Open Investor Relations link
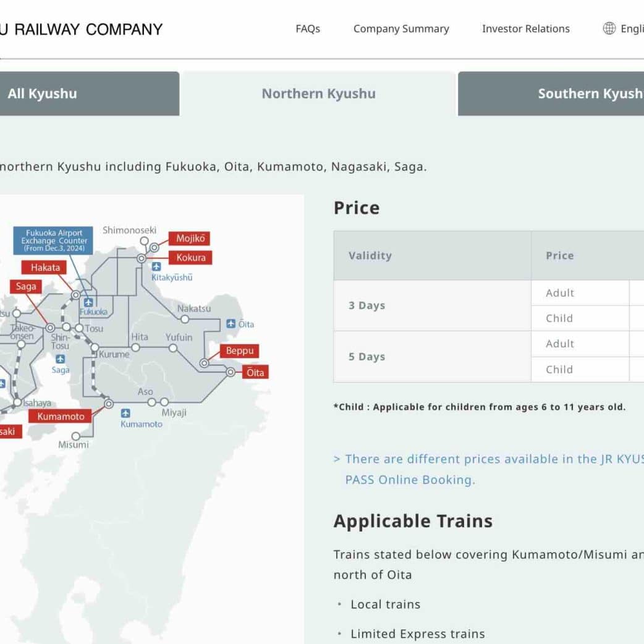Screen dimensions: 644x644 [x=526, y=28]
